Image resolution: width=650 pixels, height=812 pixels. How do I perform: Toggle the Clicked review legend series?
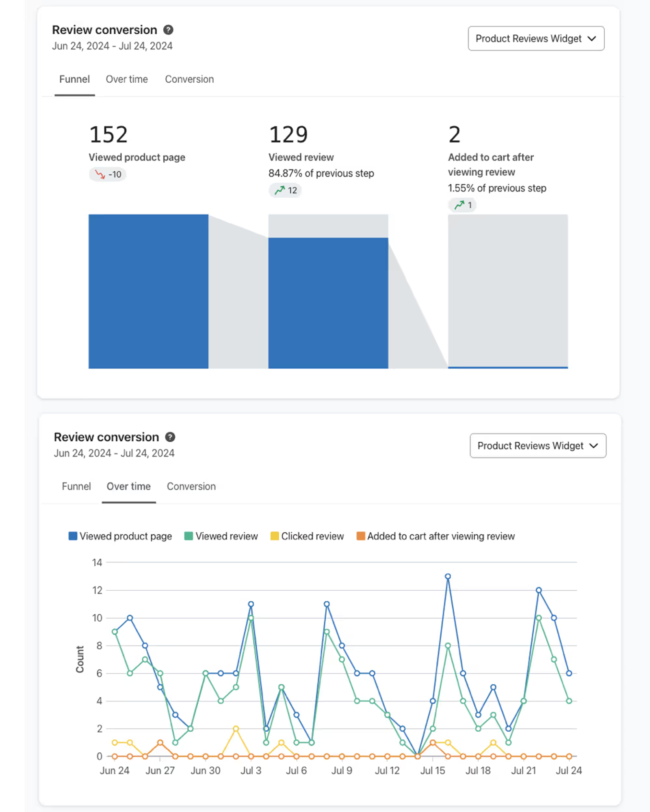click(x=307, y=536)
